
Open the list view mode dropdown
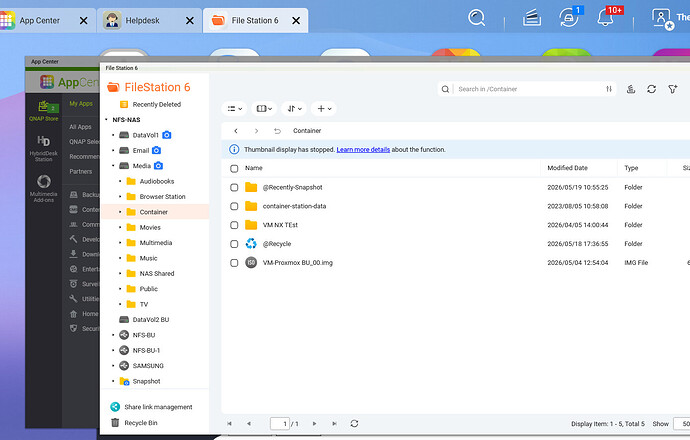(235, 109)
